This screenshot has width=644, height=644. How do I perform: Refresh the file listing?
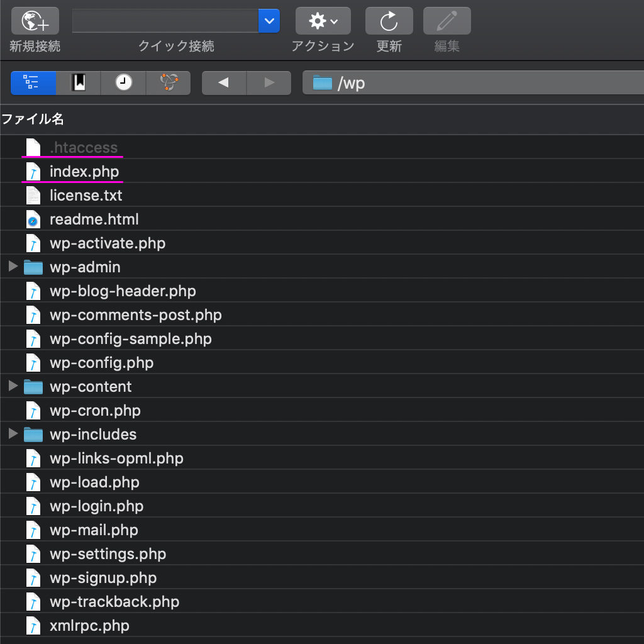389,21
